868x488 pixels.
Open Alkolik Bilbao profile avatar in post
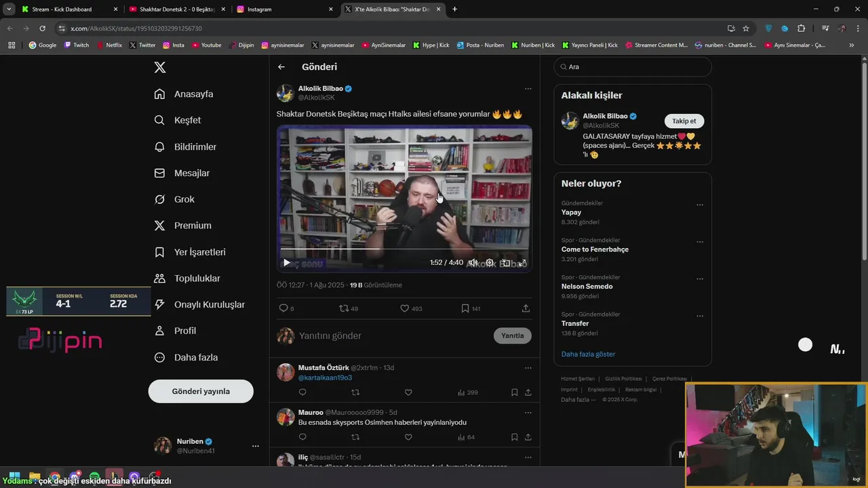click(x=285, y=93)
